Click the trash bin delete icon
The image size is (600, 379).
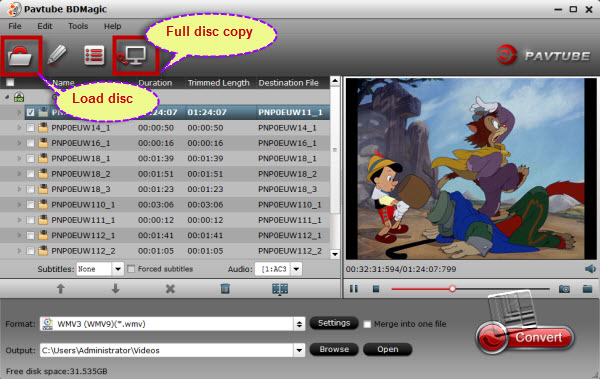(225, 289)
